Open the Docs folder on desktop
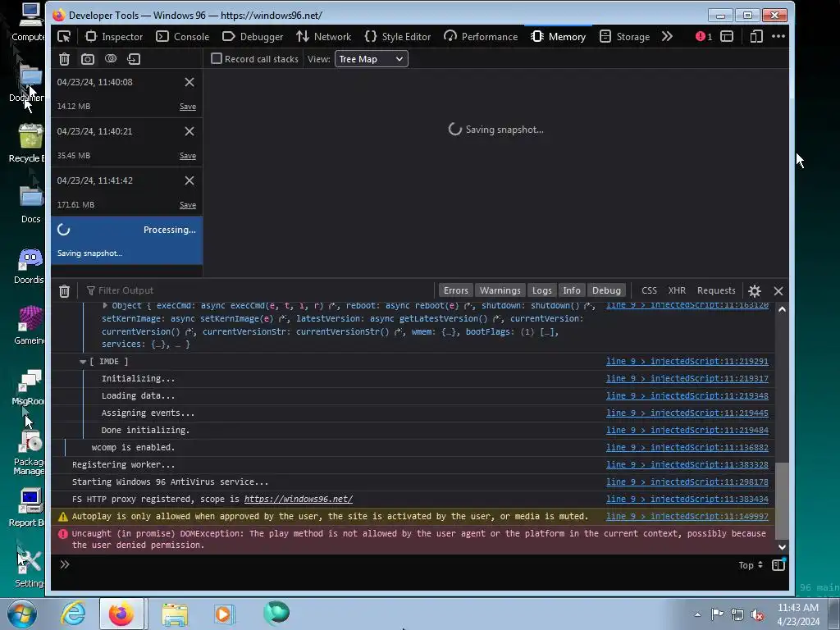Viewport: 840px width, 630px height. tap(31, 203)
